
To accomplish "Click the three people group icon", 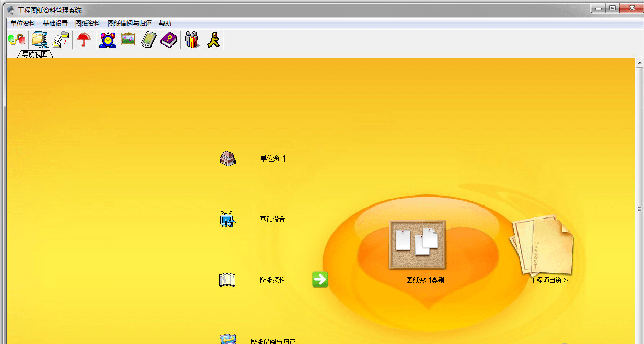I will click(x=192, y=40).
